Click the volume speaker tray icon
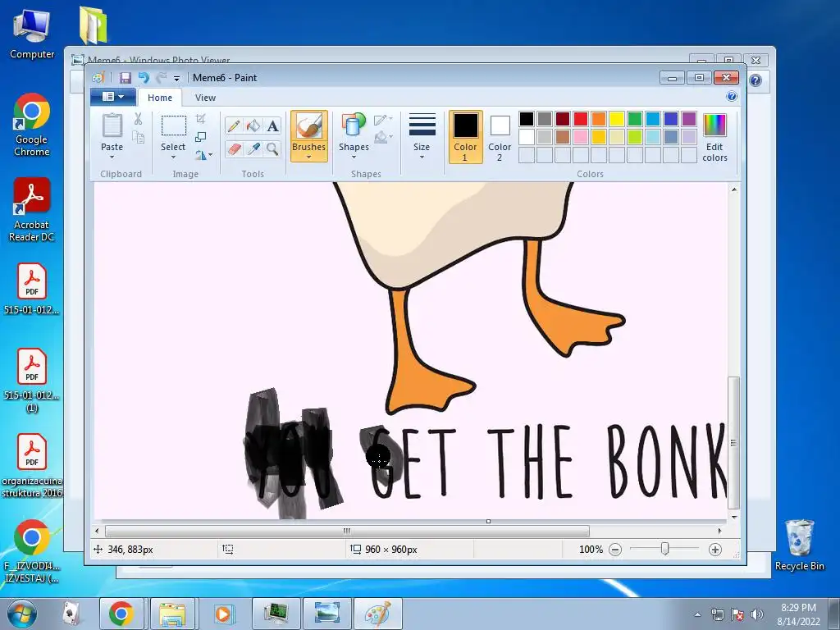840x630 pixels. 757,614
